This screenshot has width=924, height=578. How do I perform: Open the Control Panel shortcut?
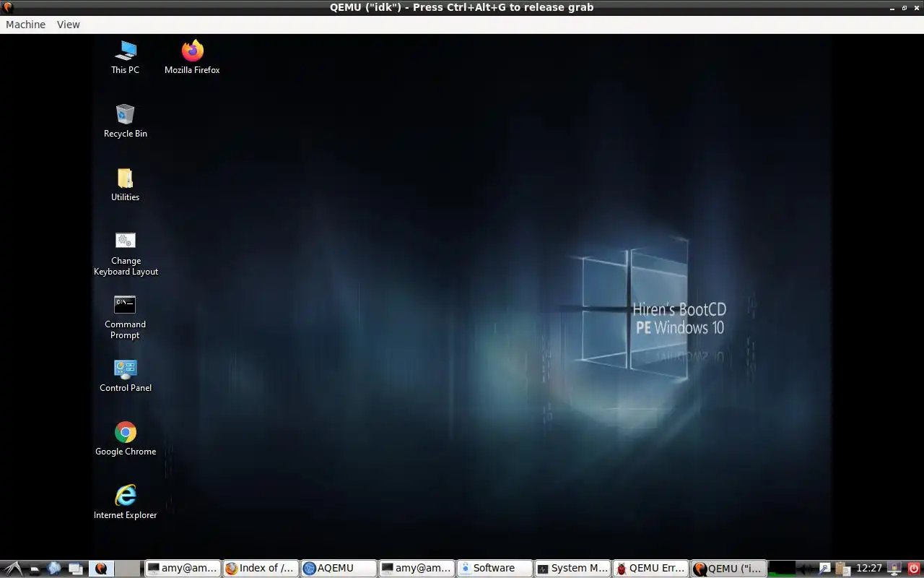pos(126,376)
